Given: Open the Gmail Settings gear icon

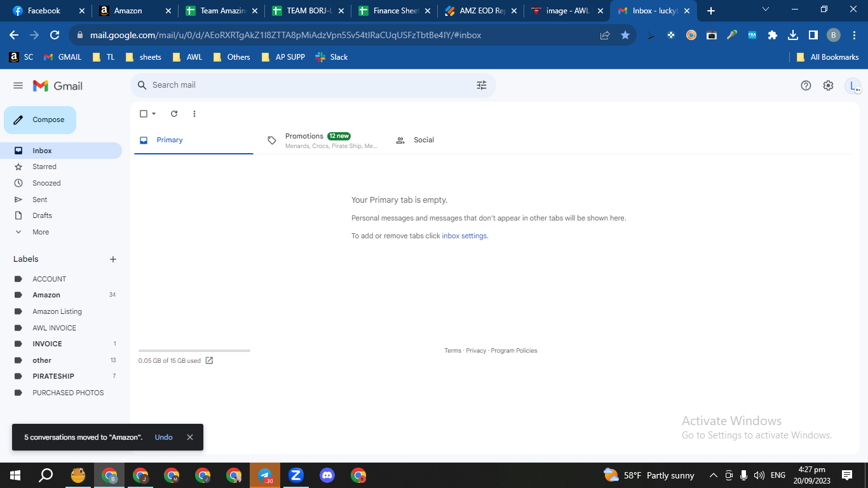Looking at the screenshot, I should pos(828,86).
